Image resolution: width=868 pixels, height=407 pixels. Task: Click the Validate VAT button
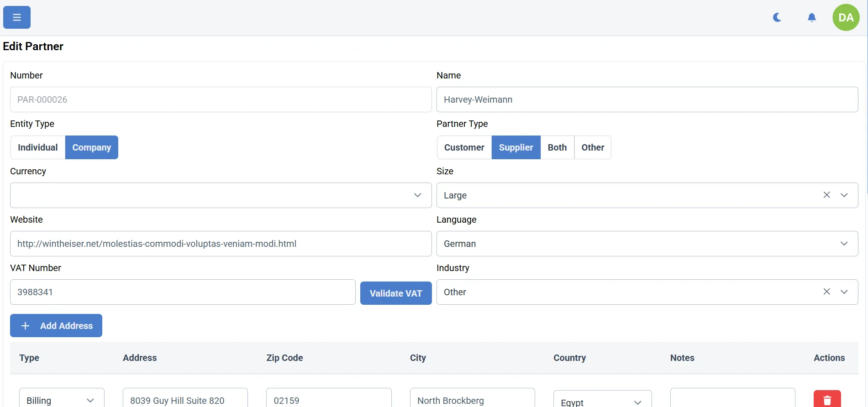396,293
